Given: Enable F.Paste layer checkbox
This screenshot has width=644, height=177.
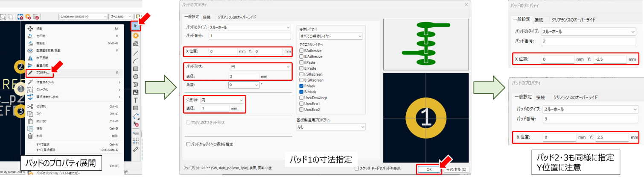Looking at the screenshot, I should (x=301, y=62).
